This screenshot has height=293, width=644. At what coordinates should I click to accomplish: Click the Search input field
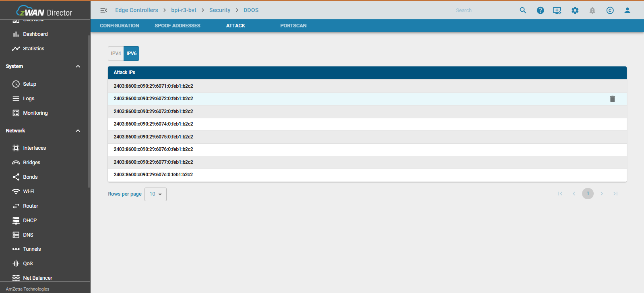[x=483, y=10]
